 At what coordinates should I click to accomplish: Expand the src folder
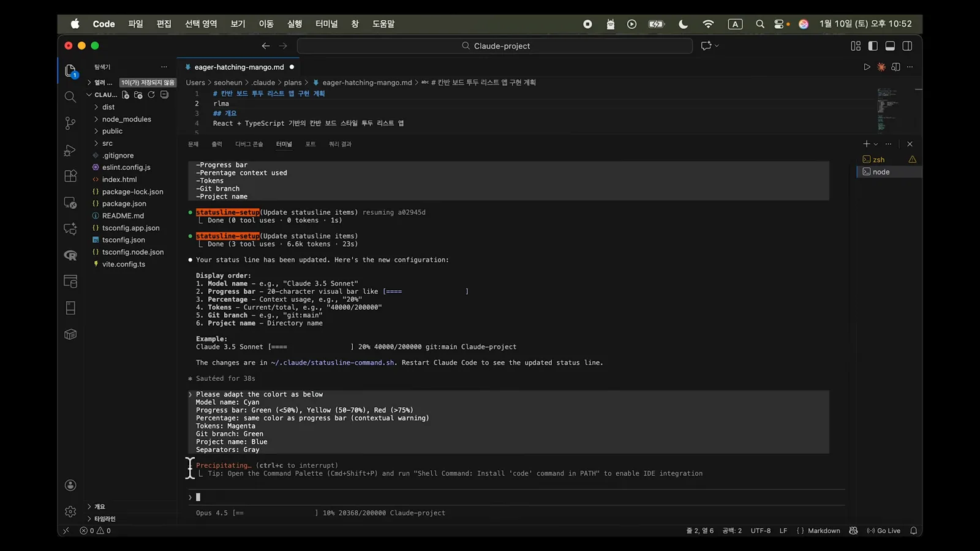pyautogui.click(x=107, y=143)
